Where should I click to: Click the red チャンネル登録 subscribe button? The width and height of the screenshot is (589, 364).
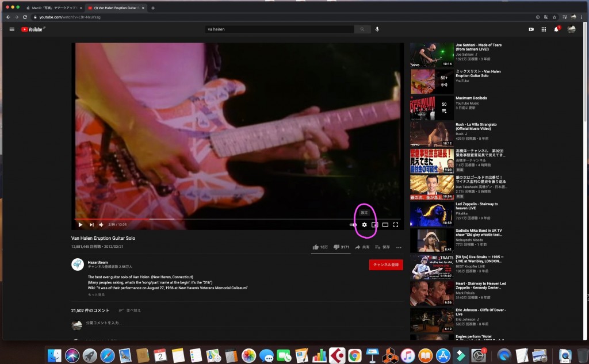pyautogui.click(x=385, y=265)
